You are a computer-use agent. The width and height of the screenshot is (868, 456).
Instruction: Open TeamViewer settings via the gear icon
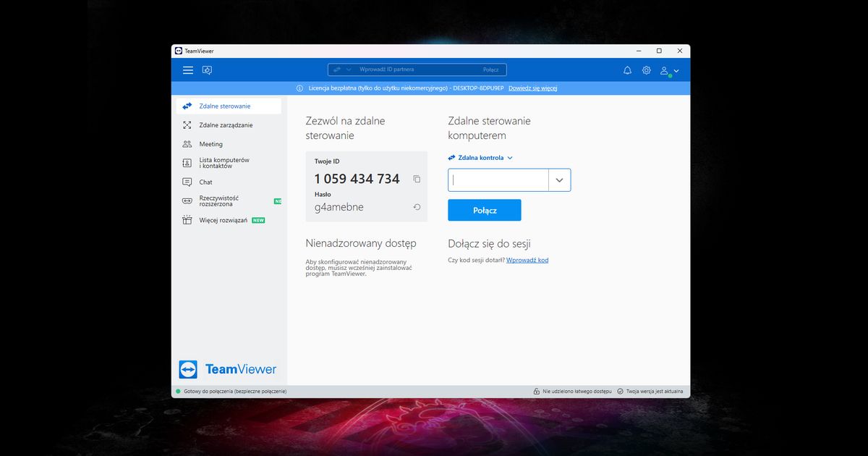[646, 69]
